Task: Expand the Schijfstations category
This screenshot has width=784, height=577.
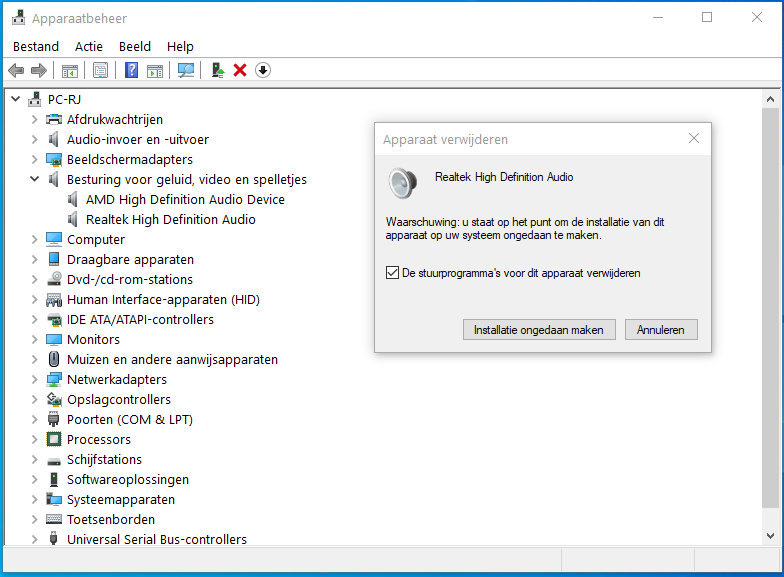Action: pos(34,460)
